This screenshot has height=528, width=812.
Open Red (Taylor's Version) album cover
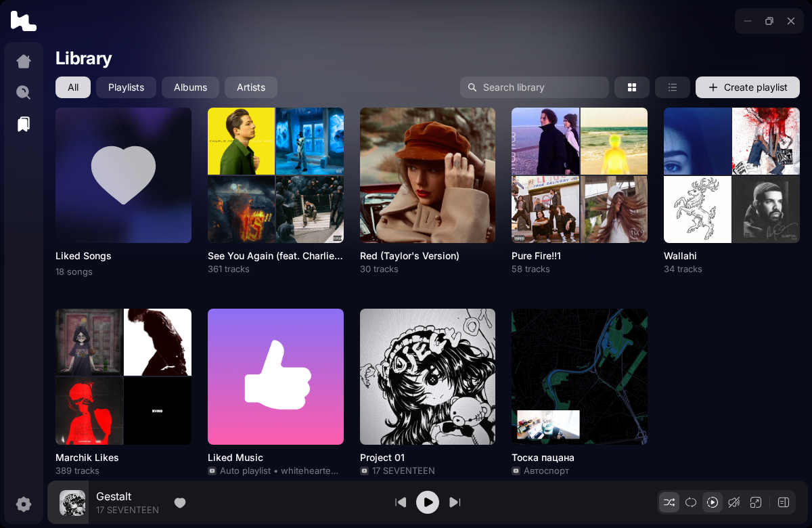[428, 175]
